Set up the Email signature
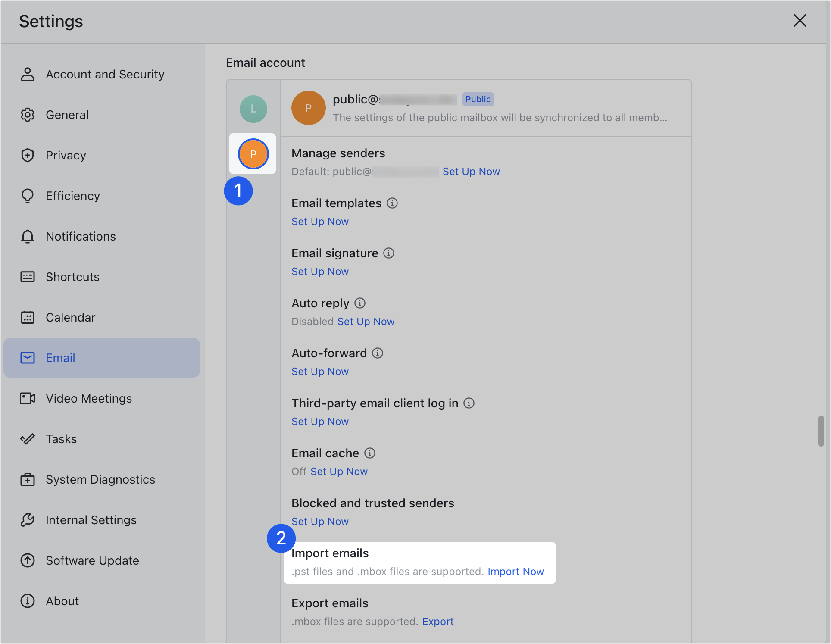831x644 pixels. pyautogui.click(x=320, y=271)
